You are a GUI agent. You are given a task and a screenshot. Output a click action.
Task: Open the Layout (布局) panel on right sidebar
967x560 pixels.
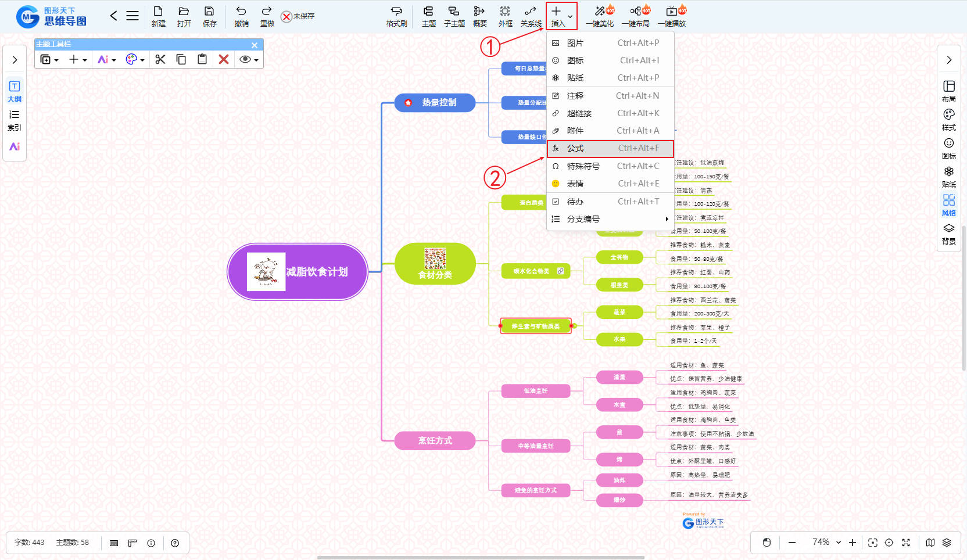[948, 91]
